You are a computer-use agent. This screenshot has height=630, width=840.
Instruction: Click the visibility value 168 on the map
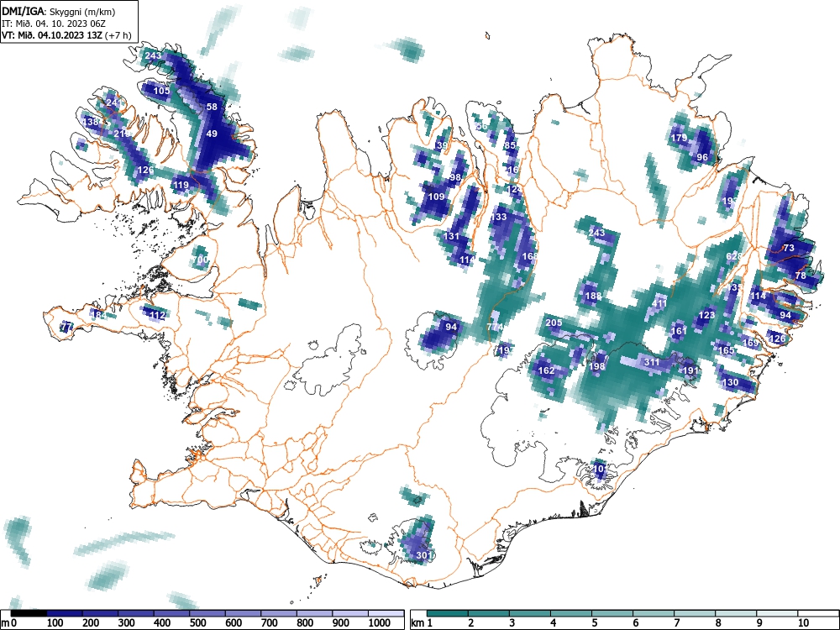[529, 256]
